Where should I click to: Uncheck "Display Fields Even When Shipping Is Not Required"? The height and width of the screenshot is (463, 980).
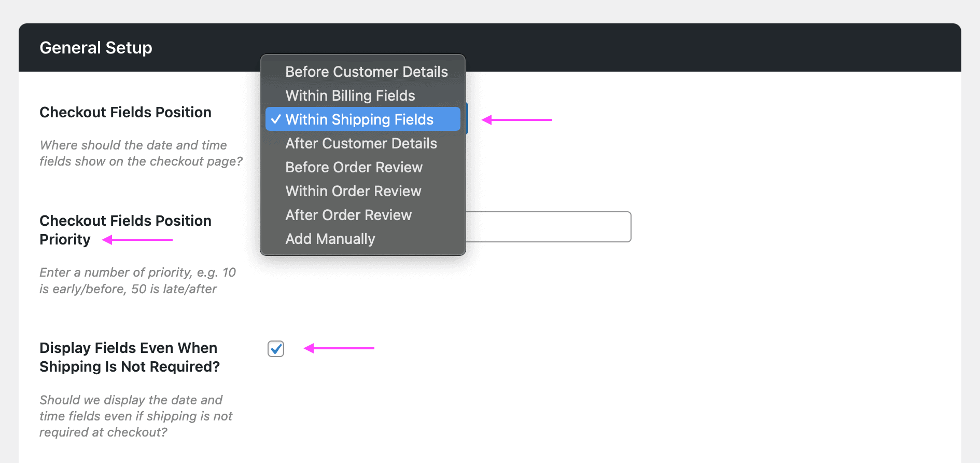[x=275, y=349]
